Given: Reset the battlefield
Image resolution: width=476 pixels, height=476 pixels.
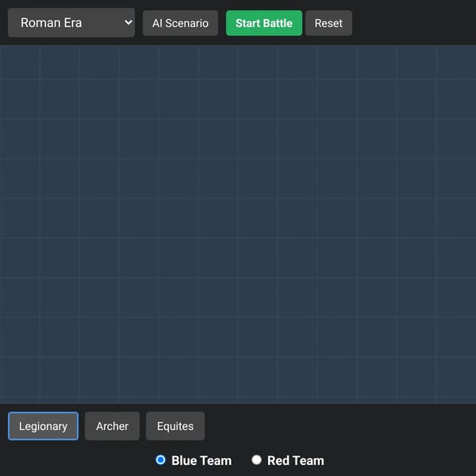Looking at the screenshot, I should [328, 23].
